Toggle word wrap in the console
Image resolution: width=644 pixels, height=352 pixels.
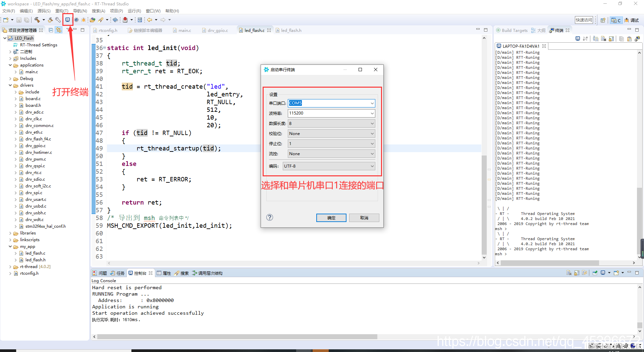584,273
